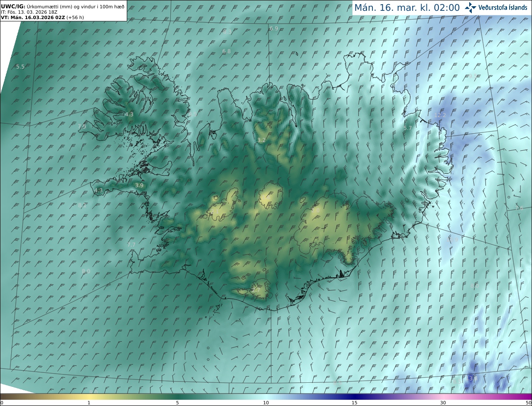Click the 5.5 value on the map
The image size is (532, 406).
click(20, 67)
